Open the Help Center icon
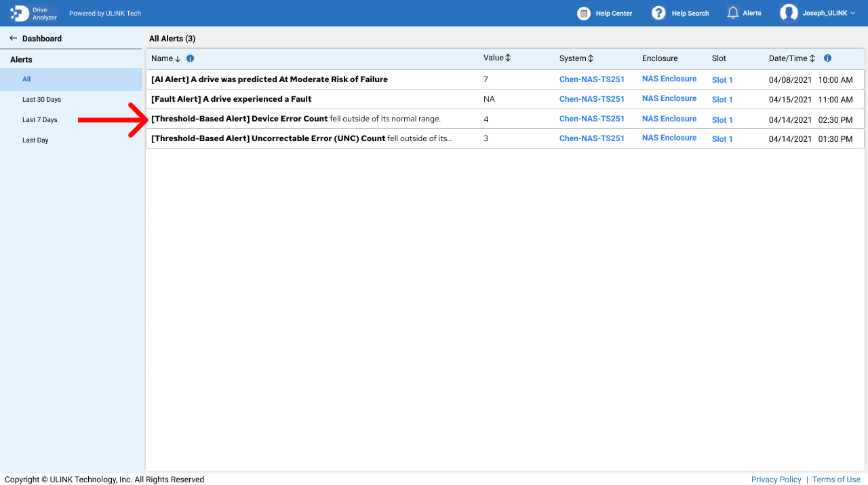868x485 pixels. point(583,14)
